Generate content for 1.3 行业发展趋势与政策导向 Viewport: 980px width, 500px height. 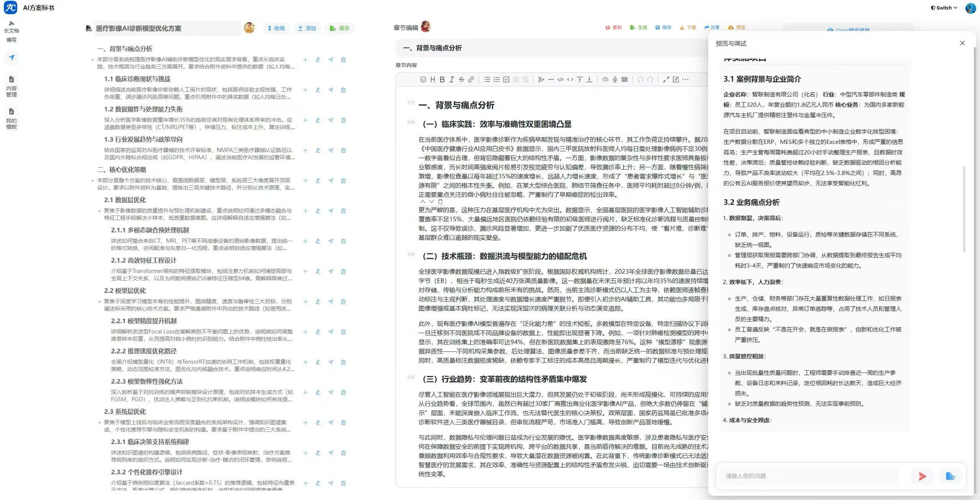click(331, 151)
